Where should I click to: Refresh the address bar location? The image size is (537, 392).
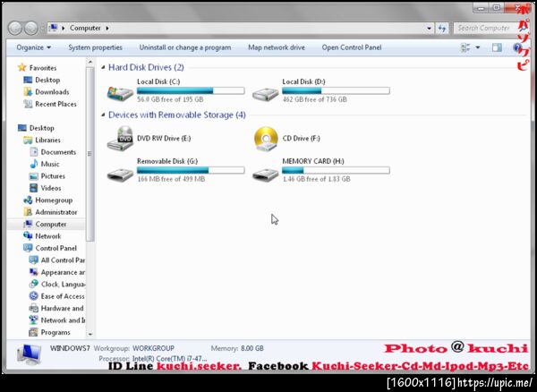click(x=442, y=29)
